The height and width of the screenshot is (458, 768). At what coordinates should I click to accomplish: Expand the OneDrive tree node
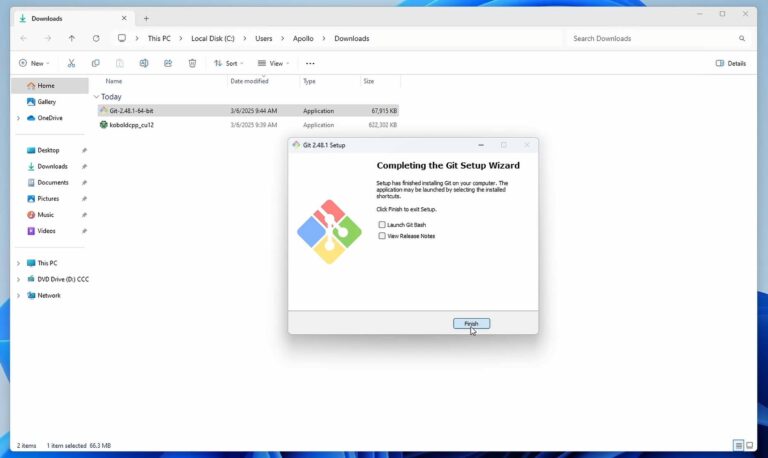19,118
